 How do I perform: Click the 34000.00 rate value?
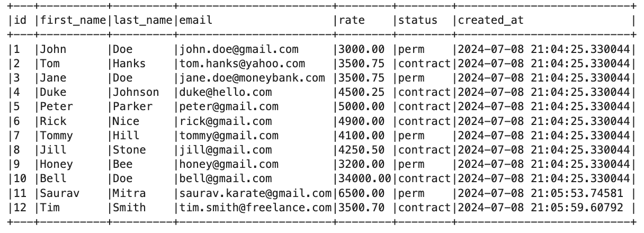point(365,179)
